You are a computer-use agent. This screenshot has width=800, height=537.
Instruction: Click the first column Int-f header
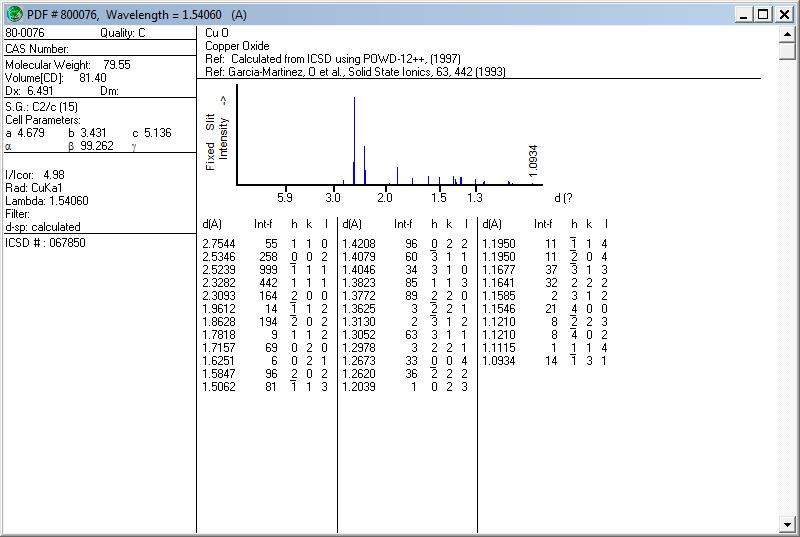pos(263,224)
